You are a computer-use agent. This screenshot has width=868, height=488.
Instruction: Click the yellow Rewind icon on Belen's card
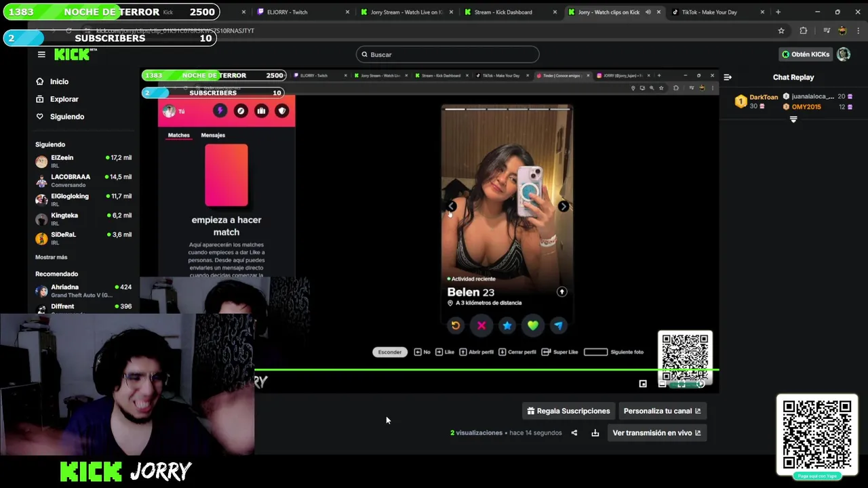(456, 325)
